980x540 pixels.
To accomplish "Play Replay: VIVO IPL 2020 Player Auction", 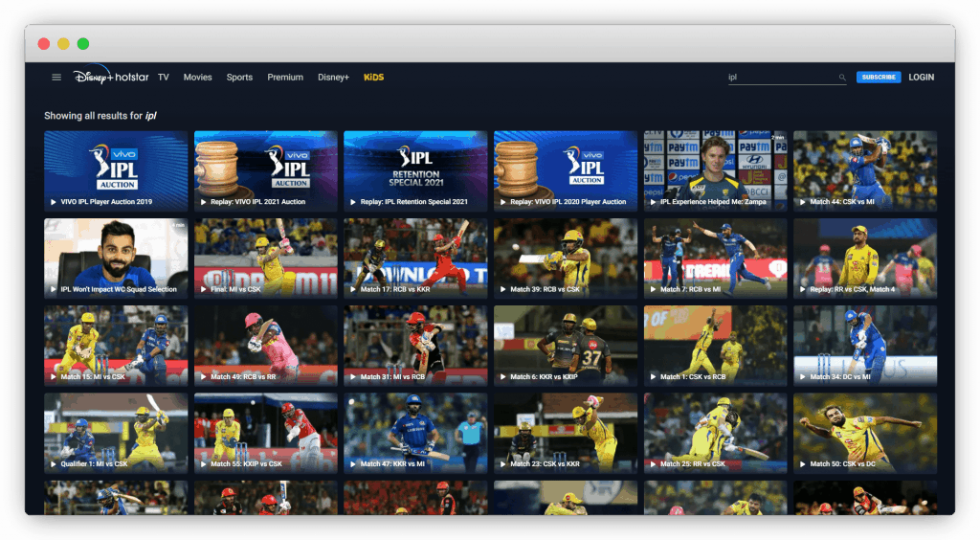I will (566, 170).
